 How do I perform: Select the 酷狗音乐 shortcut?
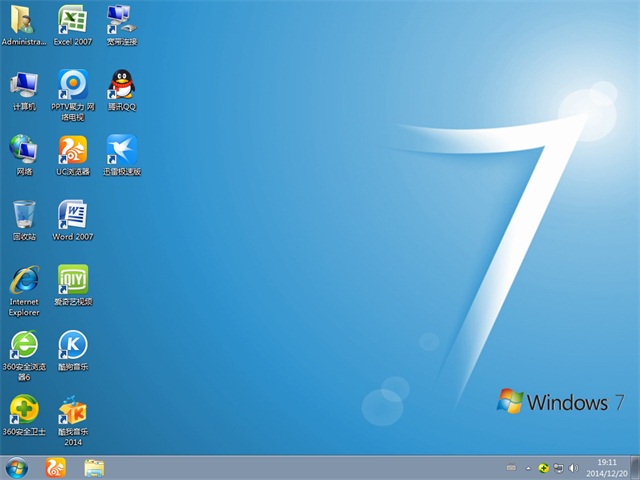[x=73, y=350]
